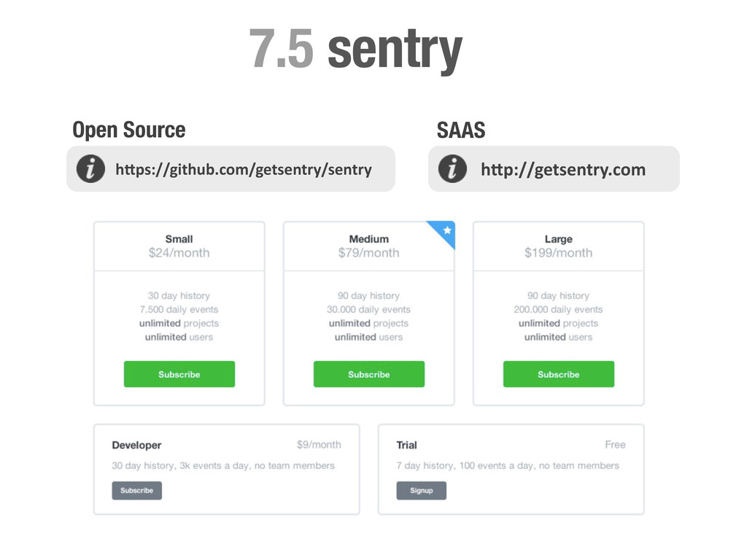Viewport: 747px width, 560px height.
Task: Click the 7.5 sentry title
Action: point(356,50)
